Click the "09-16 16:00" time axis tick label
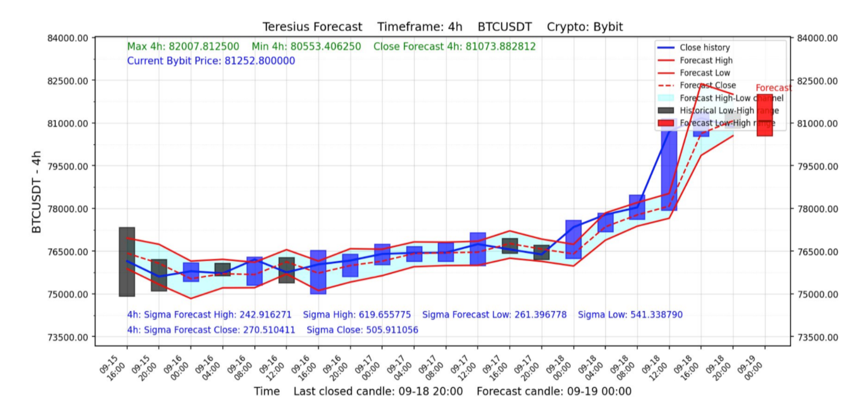Viewport: 868px width, 415px height. [303, 368]
